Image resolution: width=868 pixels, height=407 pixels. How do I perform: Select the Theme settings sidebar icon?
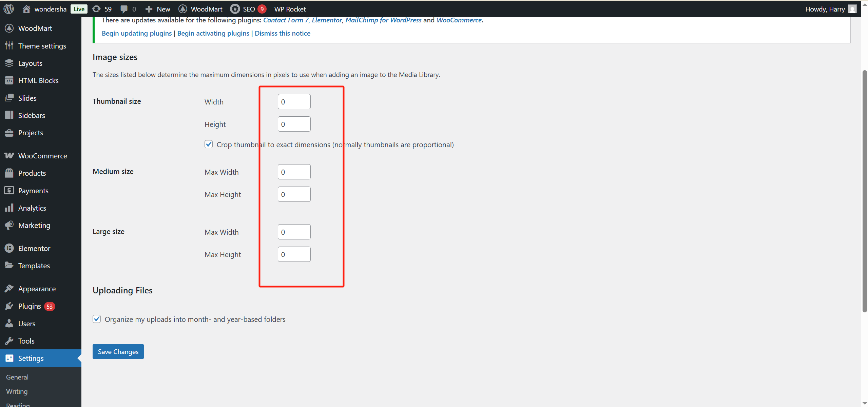point(9,46)
